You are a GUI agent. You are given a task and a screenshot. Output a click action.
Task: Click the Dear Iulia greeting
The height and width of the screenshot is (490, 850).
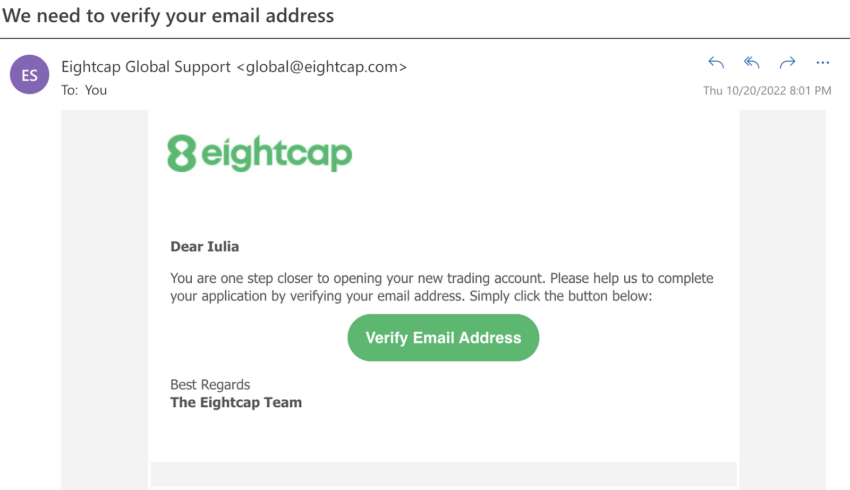(x=204, y=247)
